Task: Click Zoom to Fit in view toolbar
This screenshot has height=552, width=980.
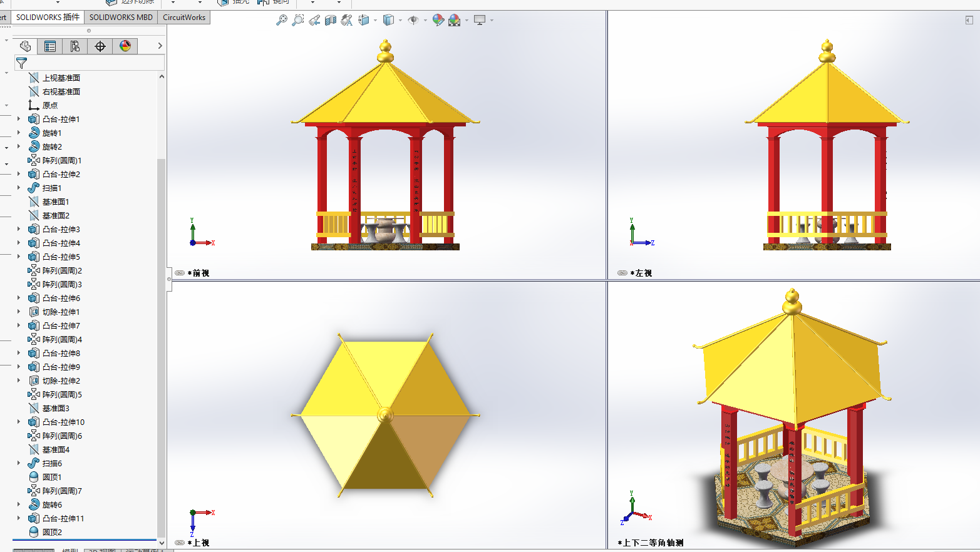Action: point(282,20)
